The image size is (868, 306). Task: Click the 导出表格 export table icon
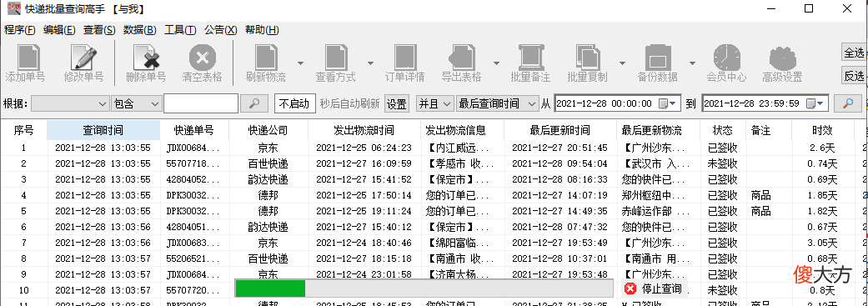pos(461,58)
